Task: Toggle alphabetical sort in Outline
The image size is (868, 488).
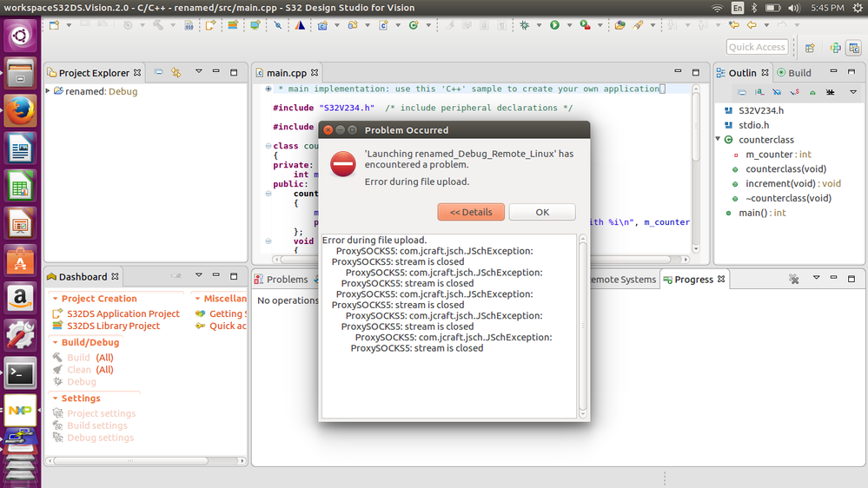Action: [759, 92]
